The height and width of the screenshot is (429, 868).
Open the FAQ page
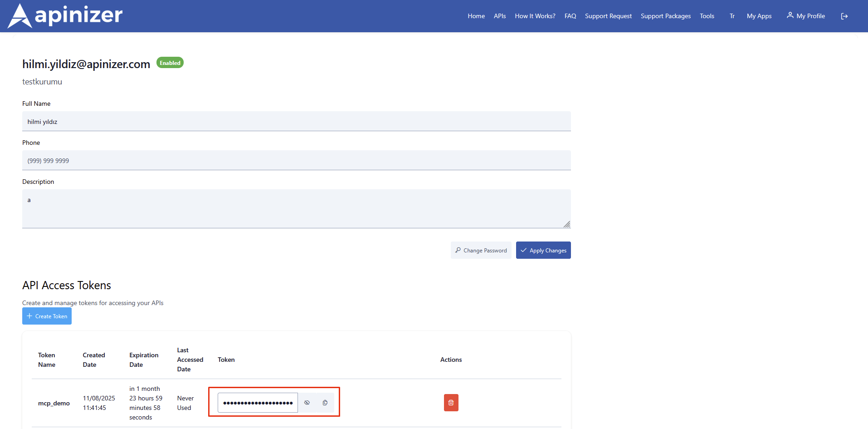pos(570,16)
